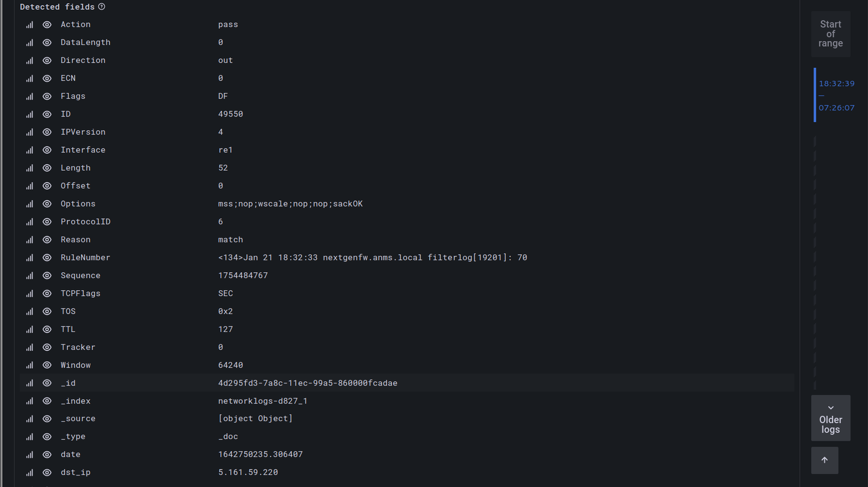Toggle the eye icon for the Sequence field
868x487 pixels.
click(47, 275)
